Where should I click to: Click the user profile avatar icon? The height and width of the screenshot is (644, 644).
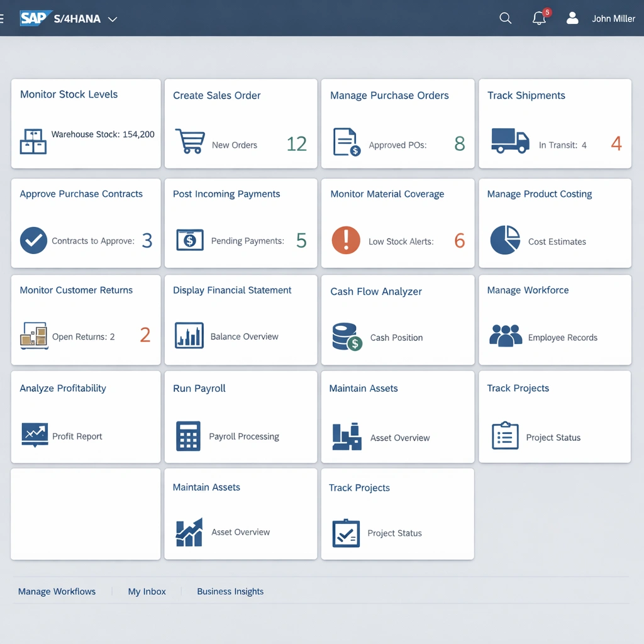pyautogui.click(x=572, y=18)
